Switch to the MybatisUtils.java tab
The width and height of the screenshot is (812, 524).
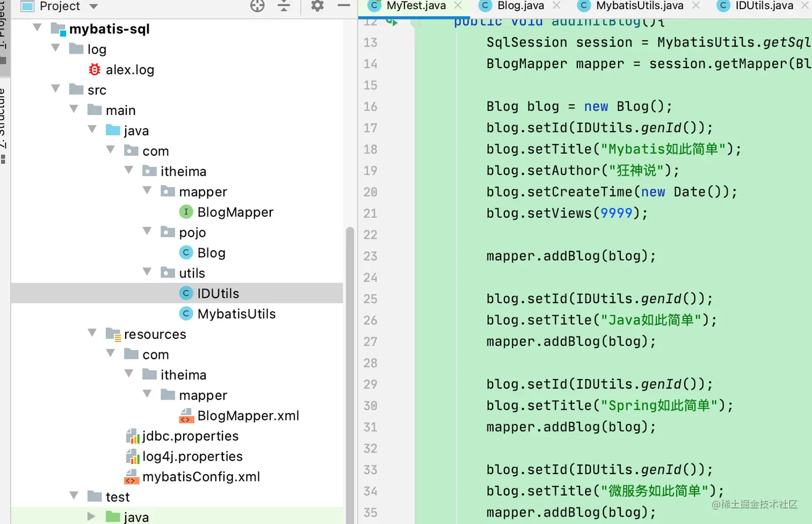tap(640, 6)
